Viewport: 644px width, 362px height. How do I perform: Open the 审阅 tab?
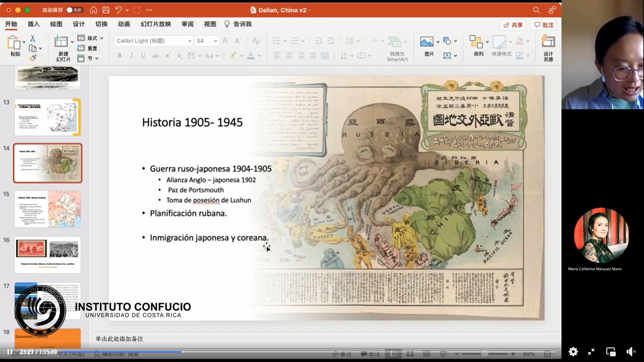click(x=187, y=24)
